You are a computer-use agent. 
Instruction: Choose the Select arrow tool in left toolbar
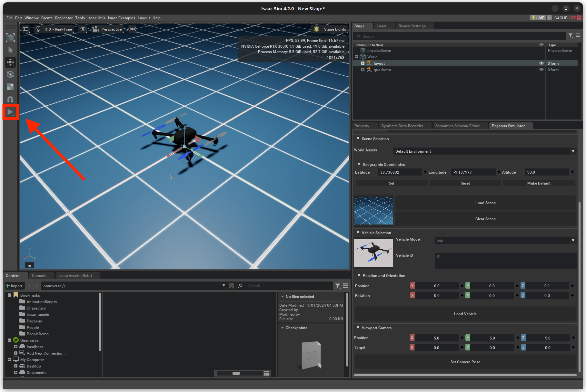pos(10,50)
